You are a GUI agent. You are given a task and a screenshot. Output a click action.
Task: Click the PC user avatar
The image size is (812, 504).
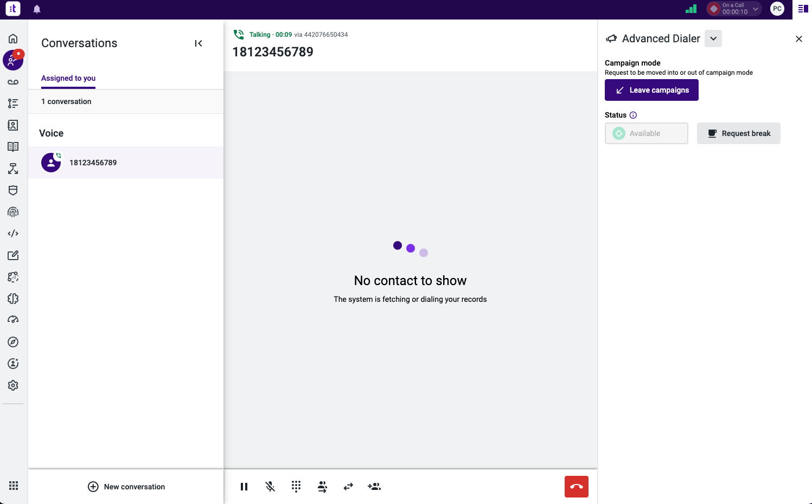click(777, 9)
